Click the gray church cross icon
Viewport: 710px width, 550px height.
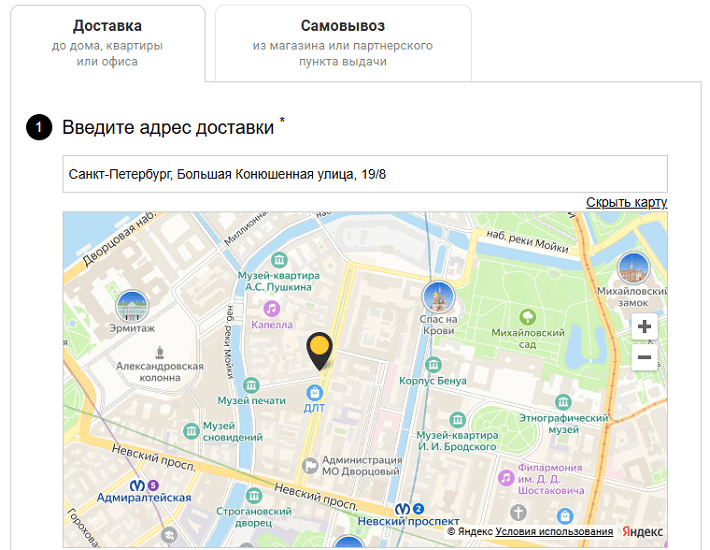pyautogui.click(x=518, y=512)
